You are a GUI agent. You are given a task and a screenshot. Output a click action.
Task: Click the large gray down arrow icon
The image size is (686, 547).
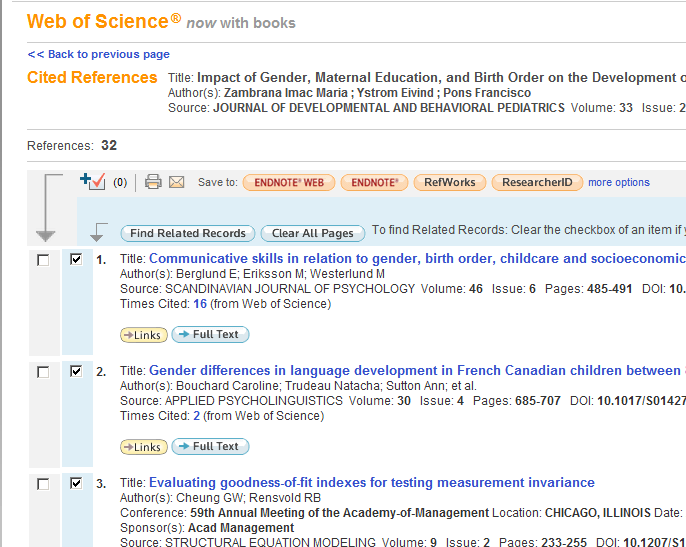point(48,208)
